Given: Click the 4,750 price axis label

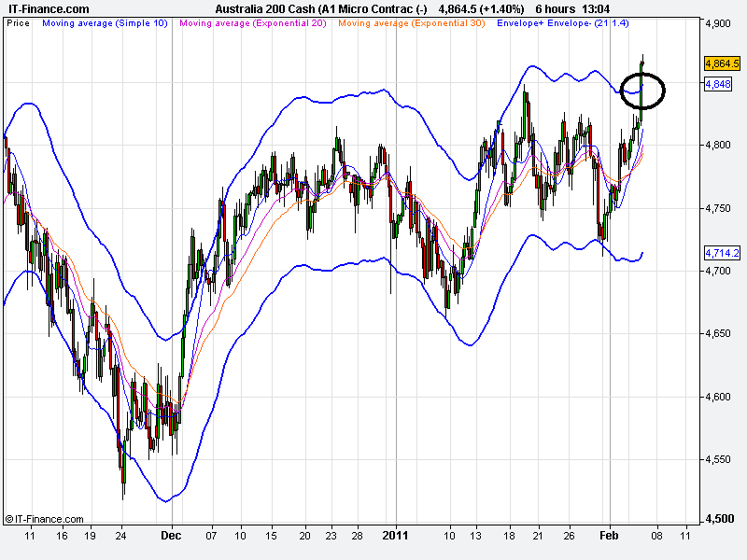Looking at the screenshot, I should click(x=717, y=208).
